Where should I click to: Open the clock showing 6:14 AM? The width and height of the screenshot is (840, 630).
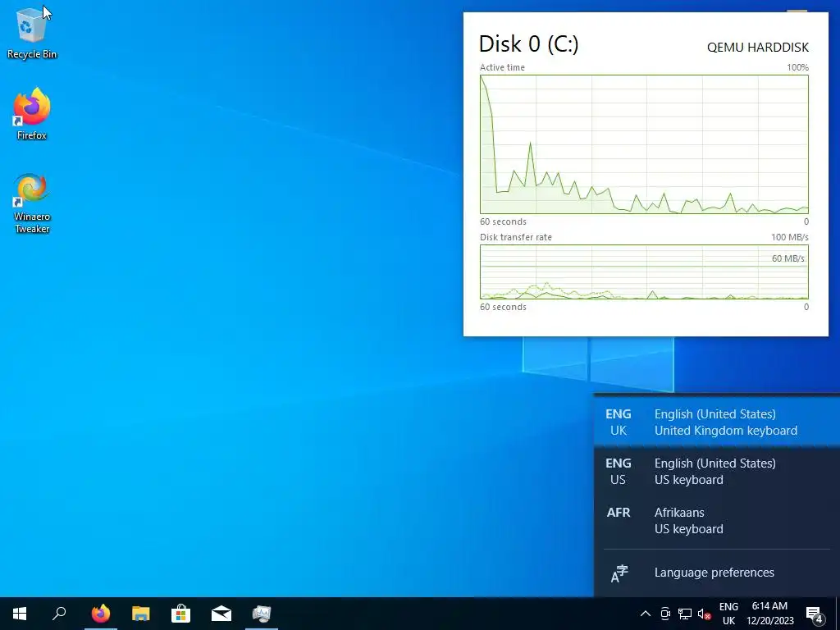pyautogui.click(x=769, y=614)
